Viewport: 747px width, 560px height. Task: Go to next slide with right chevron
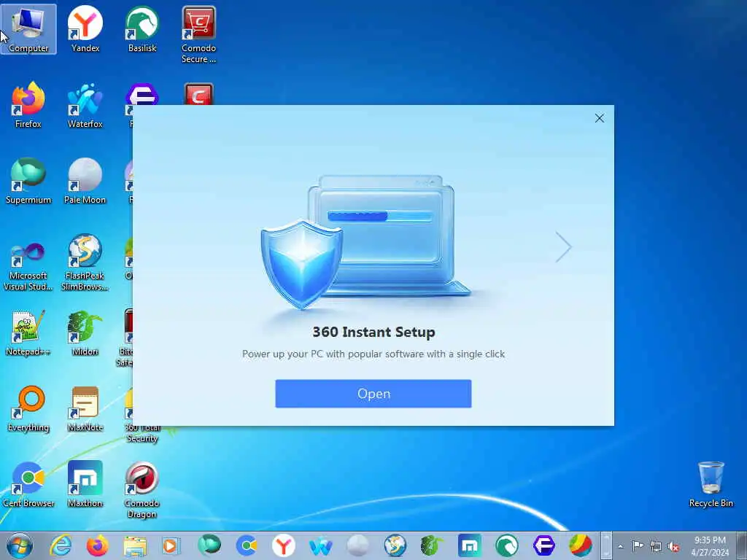563,247
